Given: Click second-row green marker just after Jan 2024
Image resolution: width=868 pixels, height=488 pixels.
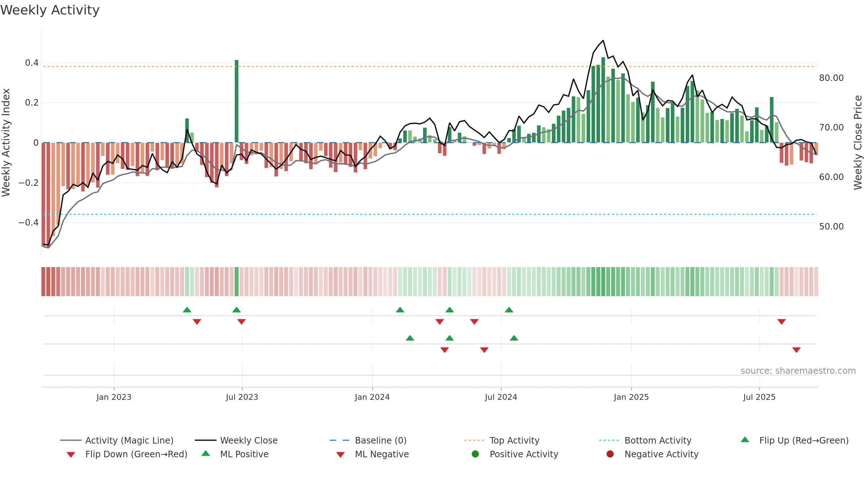Looking at the screenshot, I should (410, 338).
